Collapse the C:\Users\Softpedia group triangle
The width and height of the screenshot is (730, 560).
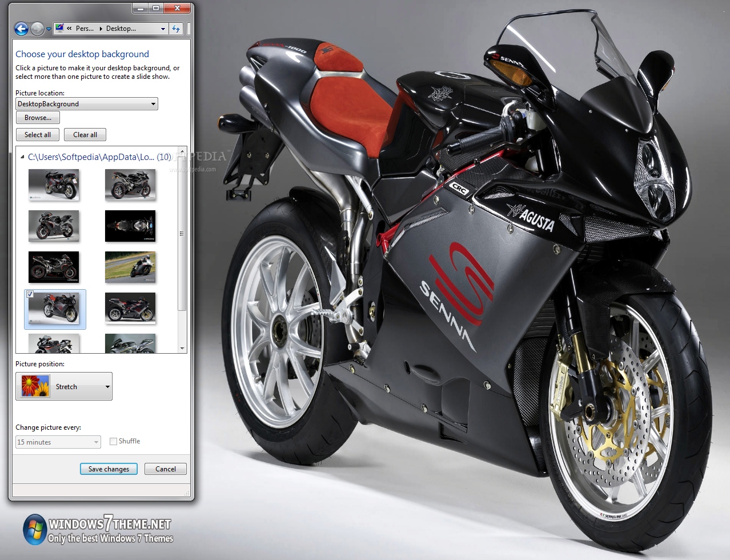click(x=22, y=157)
